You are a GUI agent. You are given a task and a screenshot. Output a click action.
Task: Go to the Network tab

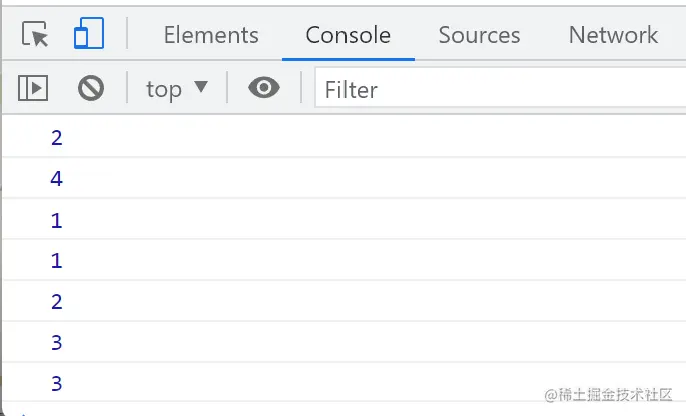pyautogui.click(x=613, y=36)
